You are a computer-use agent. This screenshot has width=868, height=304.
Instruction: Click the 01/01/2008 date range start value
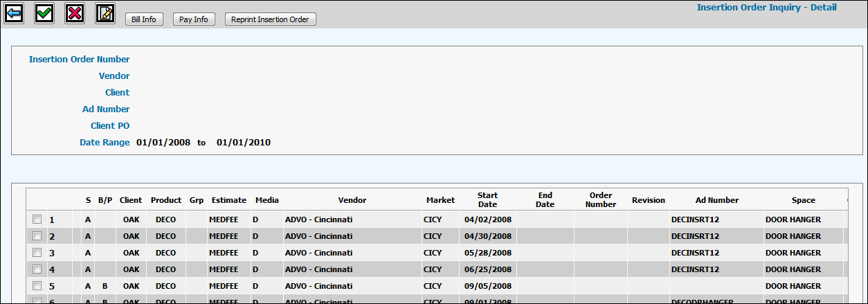pos(163,143)
